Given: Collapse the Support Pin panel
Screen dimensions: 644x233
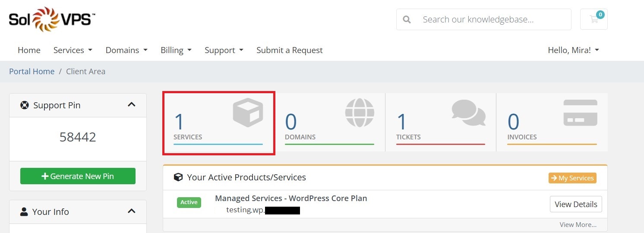Looking at the screenshot, I should coord(132,104).
